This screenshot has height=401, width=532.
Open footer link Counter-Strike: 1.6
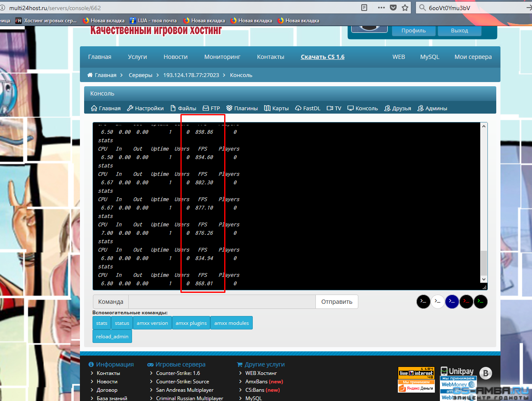[178, 373]
